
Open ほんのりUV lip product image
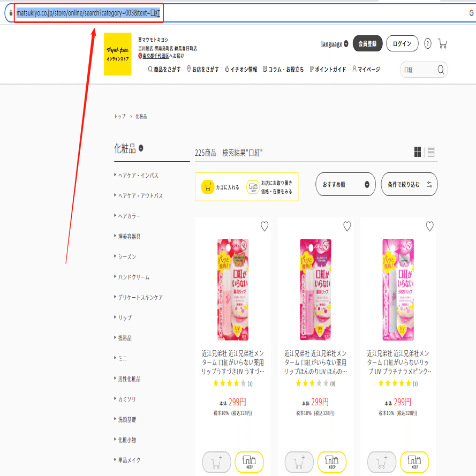pos(315,290)
